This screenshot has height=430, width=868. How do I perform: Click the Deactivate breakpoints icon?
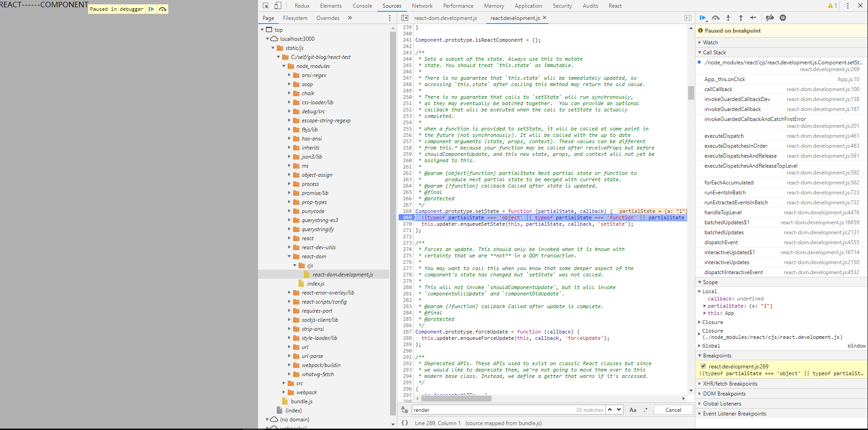(x=770, y=18)
